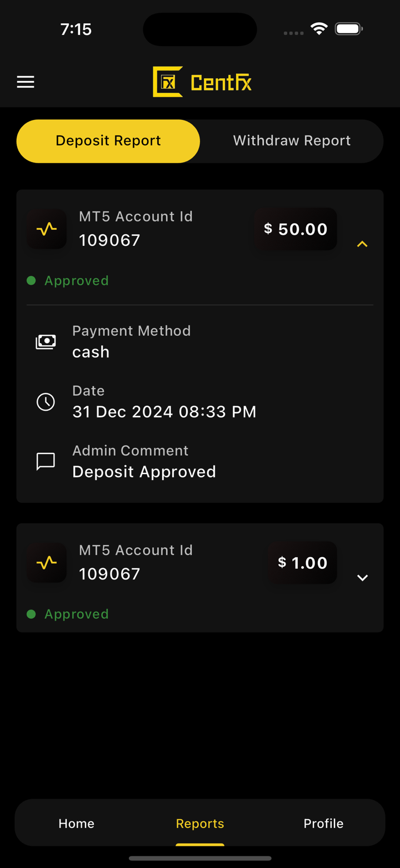Open the hamburger menu

tap(26, 82)
